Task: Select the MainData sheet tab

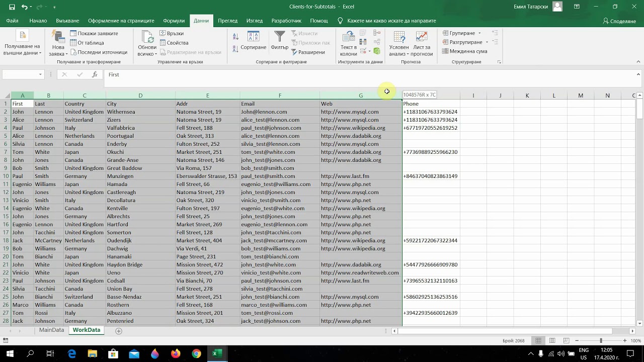Action: click(52, 330)
